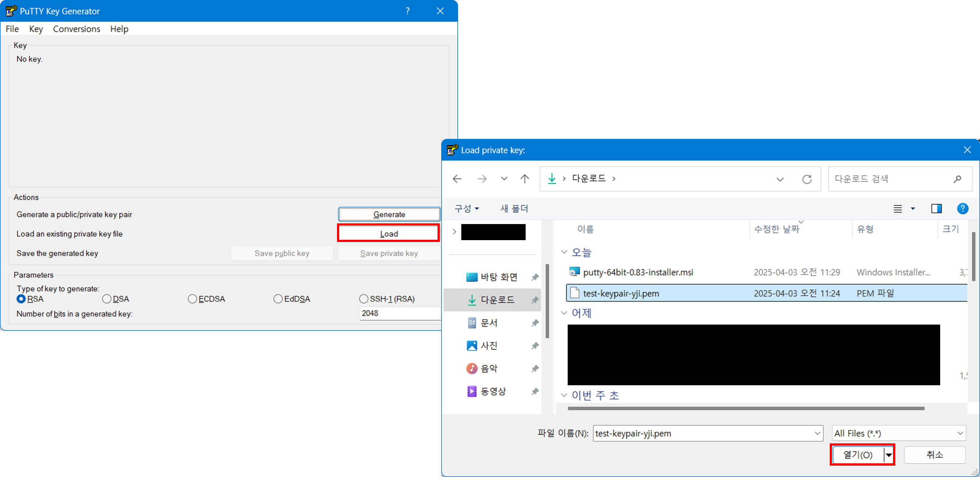Image resolution: width=980 pixels, height=477 pixels.
Task: Collapse the 오늘 group
Action: click(x=564, y=252)
